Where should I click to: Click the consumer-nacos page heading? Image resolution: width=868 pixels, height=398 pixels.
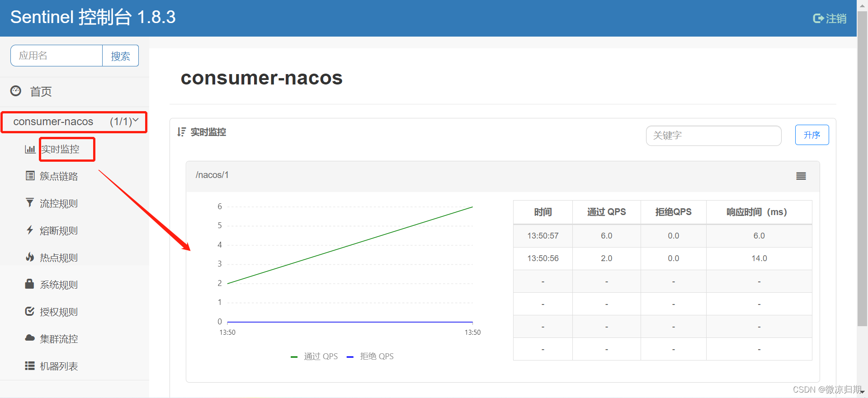point(262,78)
